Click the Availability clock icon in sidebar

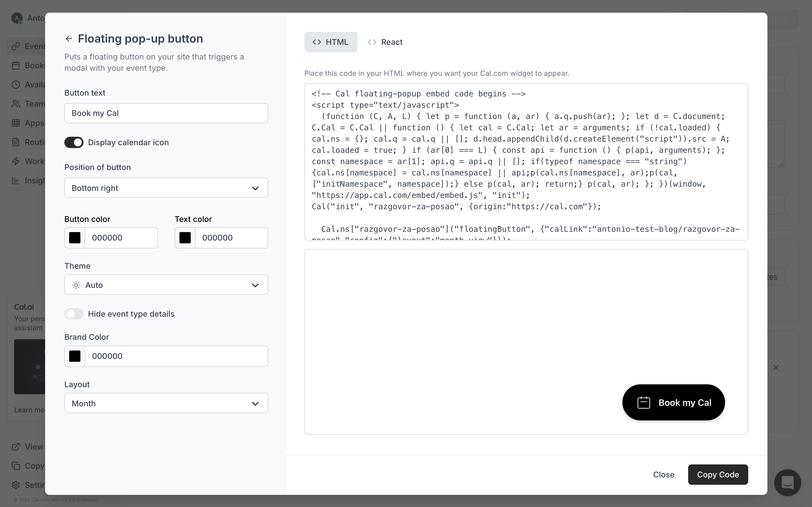pyautogui.click(x=16, y=85)
